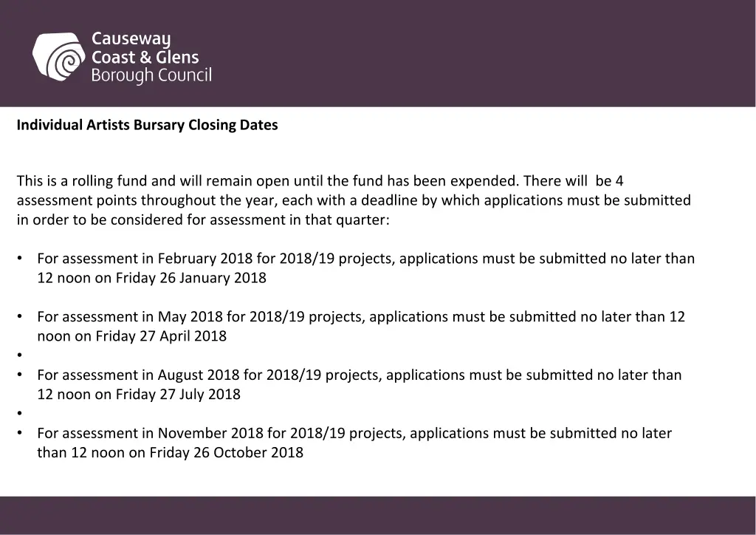This screenshot has height=535, width=756.
Task: Click the Causeway text in the header logo
Action: click(x=131, y=40)
